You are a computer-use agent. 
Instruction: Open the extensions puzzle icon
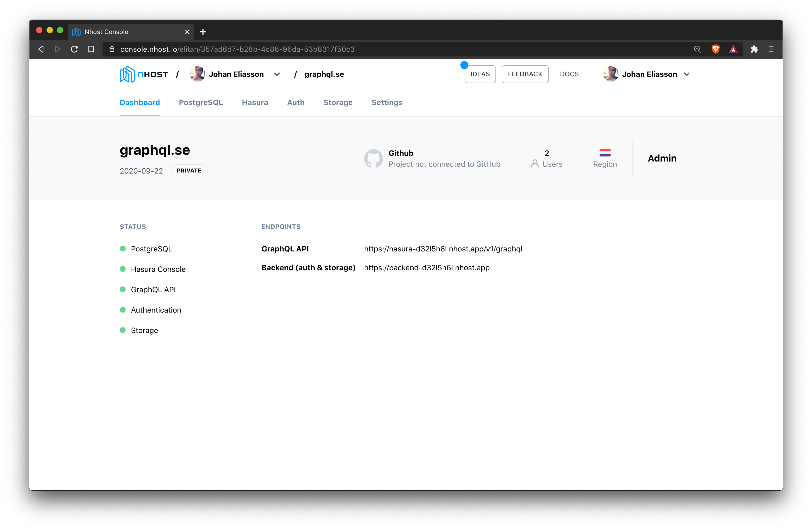(x=754, y=49)
